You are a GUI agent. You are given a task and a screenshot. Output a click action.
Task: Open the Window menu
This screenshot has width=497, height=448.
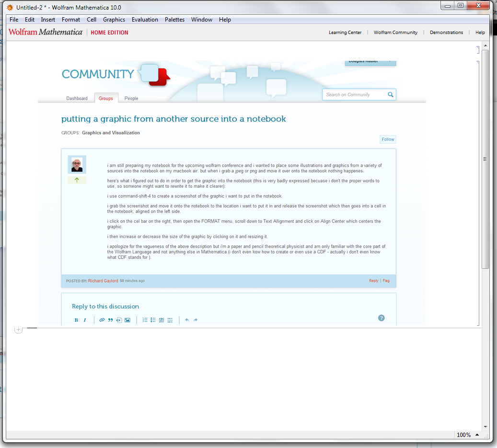pos(202,20)
